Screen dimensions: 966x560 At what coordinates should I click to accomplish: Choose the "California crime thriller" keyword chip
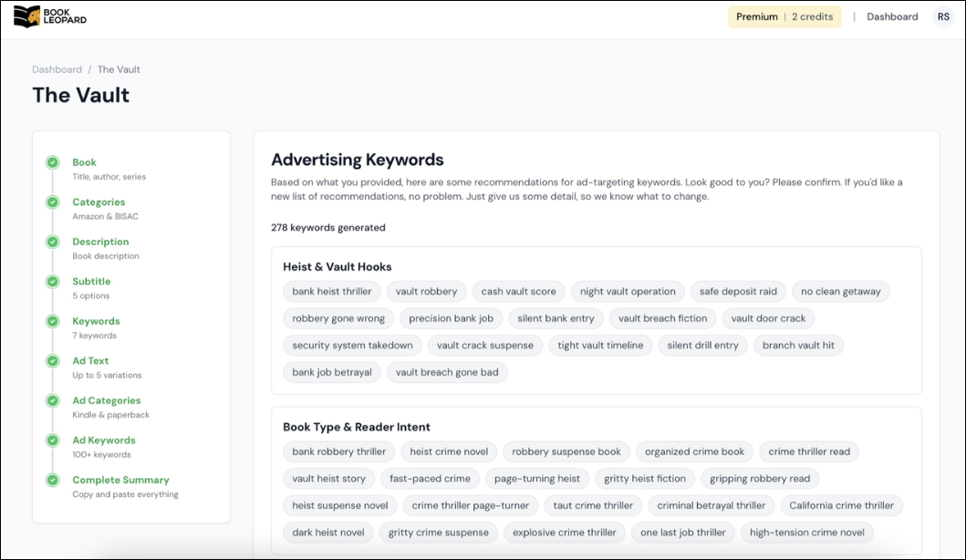tap(841, 505)
